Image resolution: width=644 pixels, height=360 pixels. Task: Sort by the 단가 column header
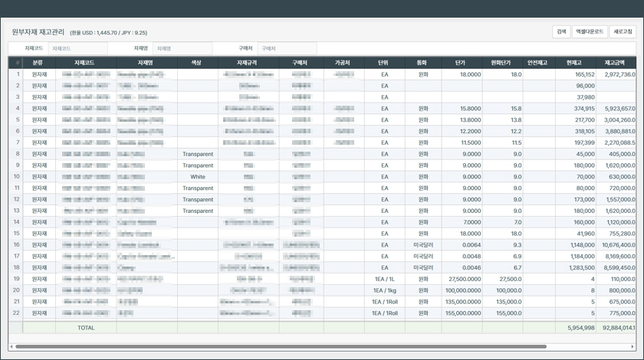click(460, 63)
